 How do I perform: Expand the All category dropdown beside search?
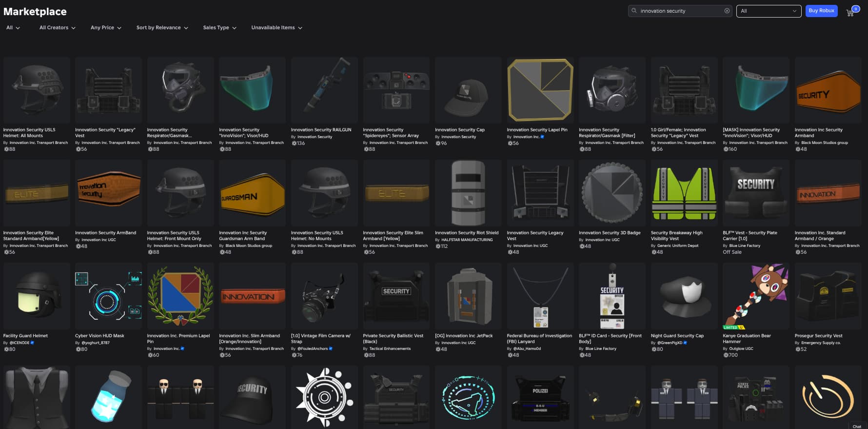(x=769, y=11)
